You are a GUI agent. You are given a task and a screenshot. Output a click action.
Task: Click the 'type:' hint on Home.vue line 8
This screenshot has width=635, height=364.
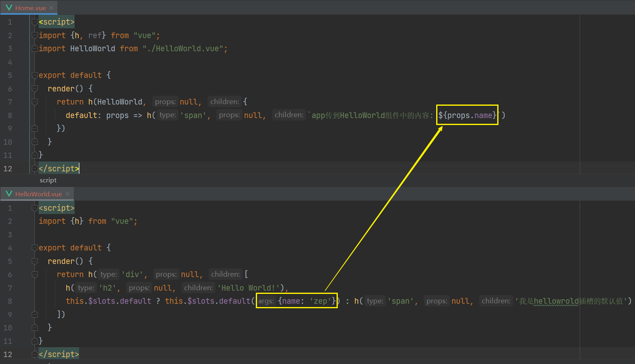tap(167, 115)
